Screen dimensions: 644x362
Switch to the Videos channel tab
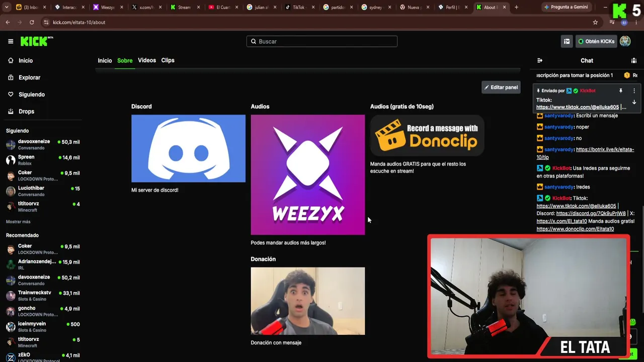147,60
